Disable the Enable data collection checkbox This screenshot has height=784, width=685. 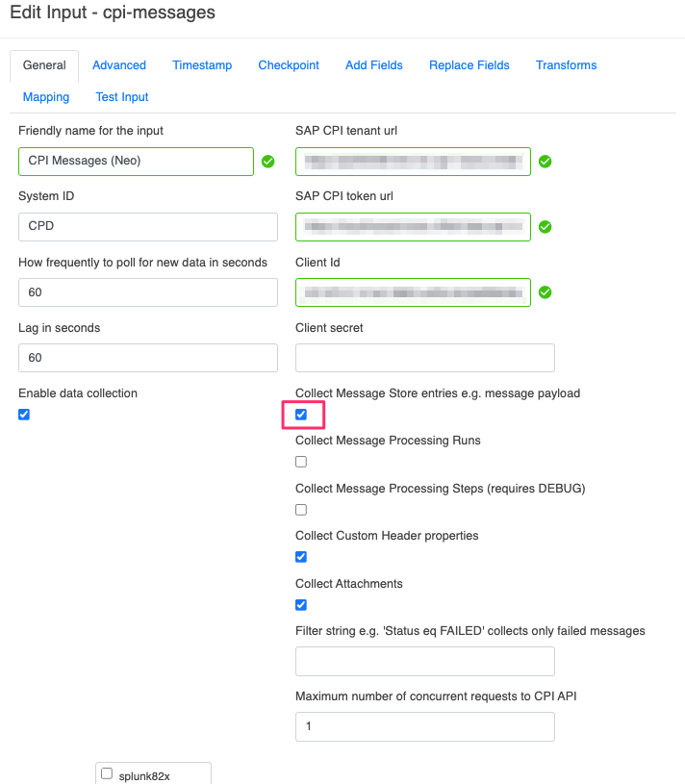[x=23, y=414]
